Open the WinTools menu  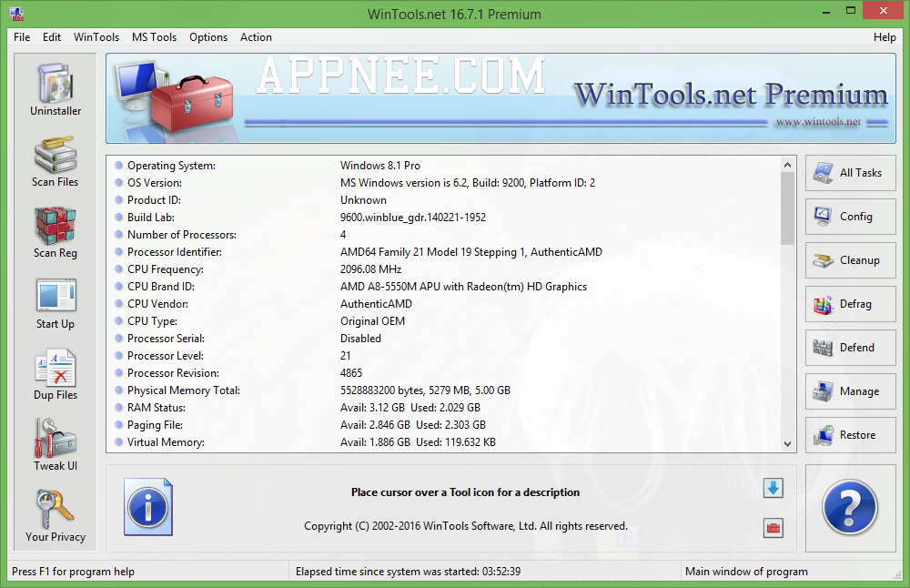point(96,37)
